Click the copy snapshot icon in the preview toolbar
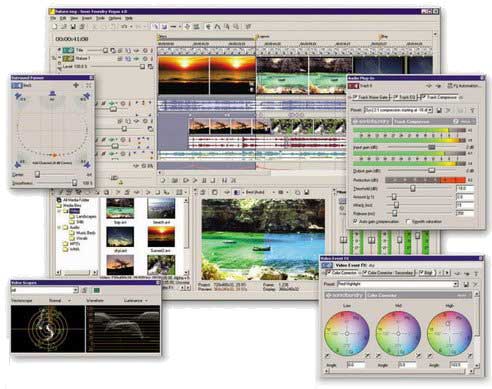The width and height of the screenshot is (492, 389). (x=298, y=192)
